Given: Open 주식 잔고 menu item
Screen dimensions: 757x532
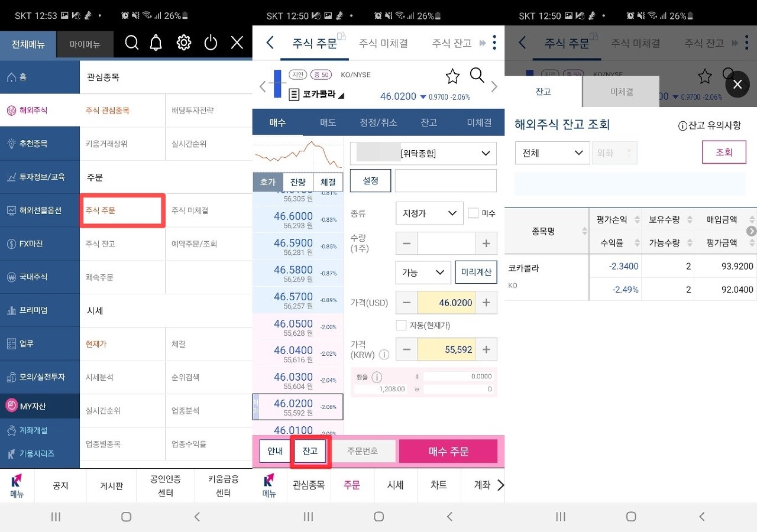Looking at the screenshot, I should point(122,244).
